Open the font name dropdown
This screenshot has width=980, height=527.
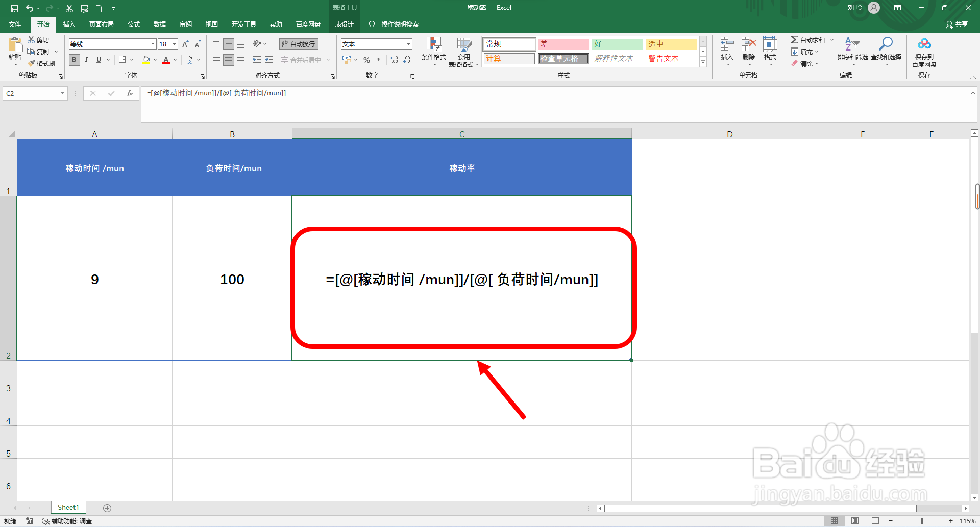click(x=153, y=44)
